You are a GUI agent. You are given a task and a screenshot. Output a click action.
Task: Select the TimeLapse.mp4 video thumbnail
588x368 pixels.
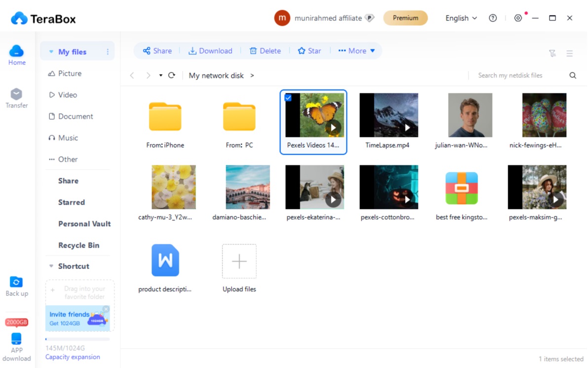pyautogui.click(x=389, y=115)
